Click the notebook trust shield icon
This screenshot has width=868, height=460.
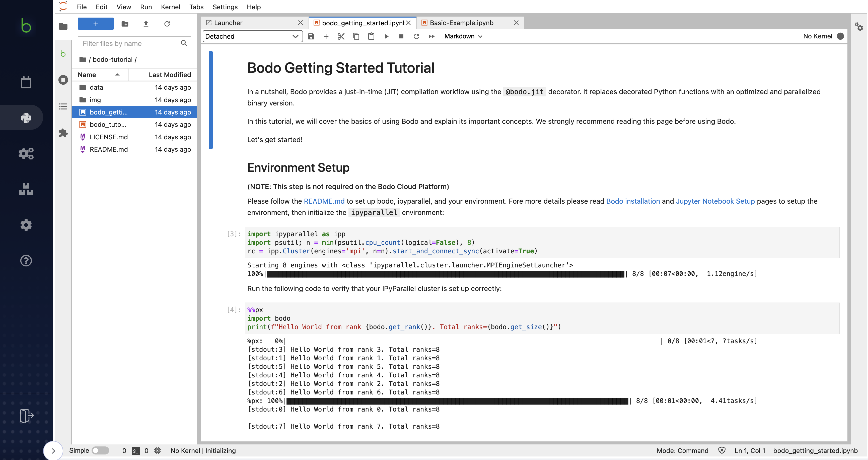tap(721, 450)
